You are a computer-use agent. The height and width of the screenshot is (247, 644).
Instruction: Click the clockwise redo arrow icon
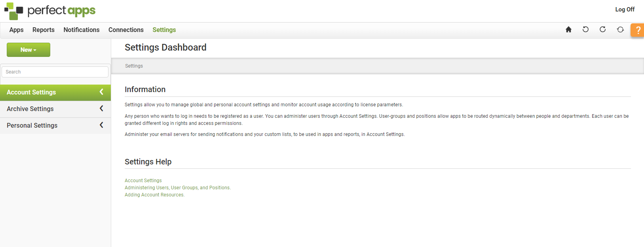tap(602, 30)
